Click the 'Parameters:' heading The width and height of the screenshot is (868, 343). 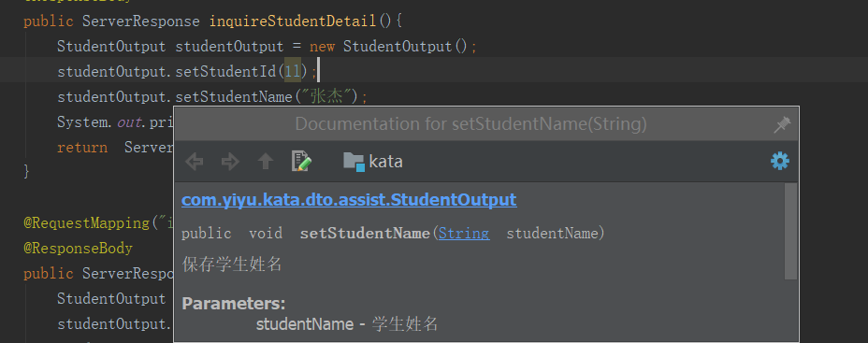(234, 303)
